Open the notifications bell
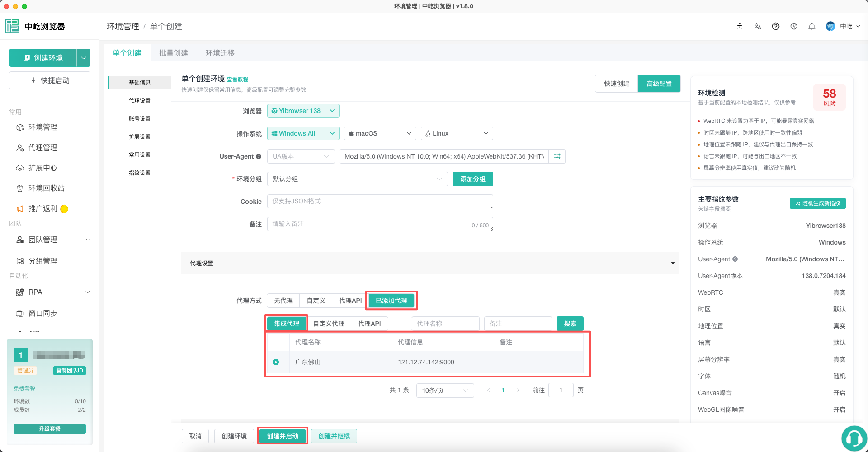Image resolution: width=868 pixels, height=452 pixels. (812, 26)
